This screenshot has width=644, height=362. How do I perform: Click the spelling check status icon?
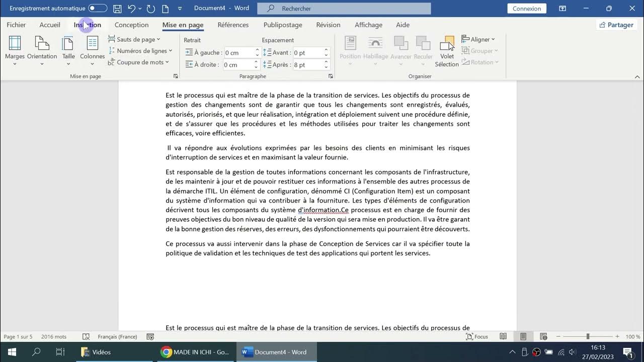click(x=86, y=337)
